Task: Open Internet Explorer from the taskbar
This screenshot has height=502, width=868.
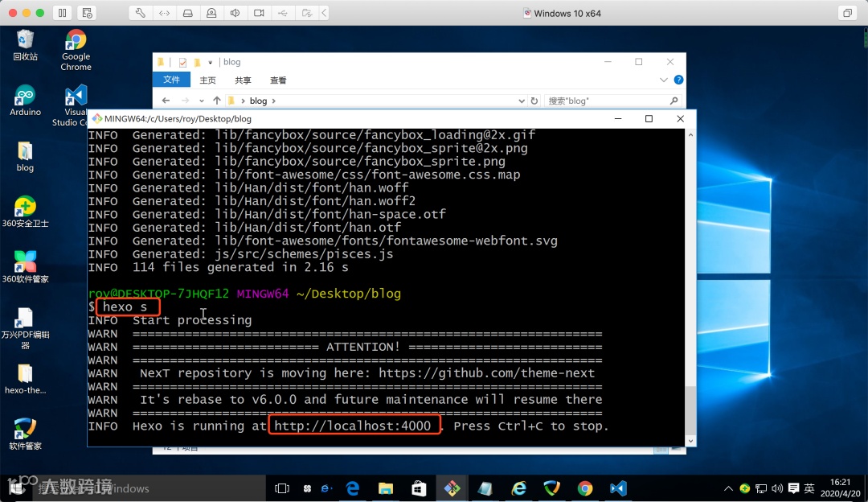Action: [x=518, y=488]
